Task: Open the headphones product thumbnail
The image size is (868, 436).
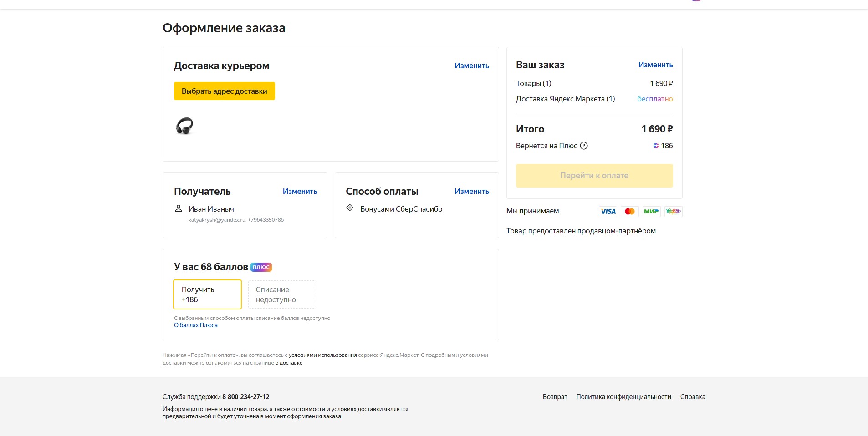Action: tap(184, 126)
